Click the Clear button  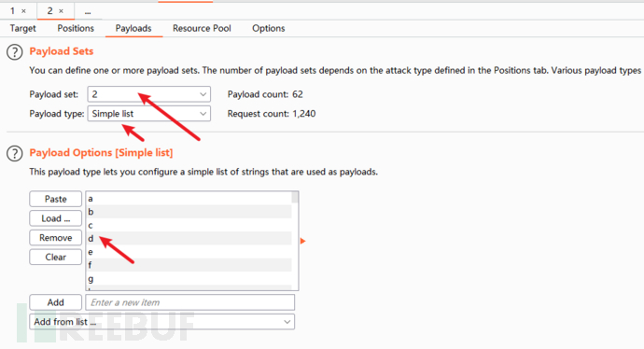point(55,257)
